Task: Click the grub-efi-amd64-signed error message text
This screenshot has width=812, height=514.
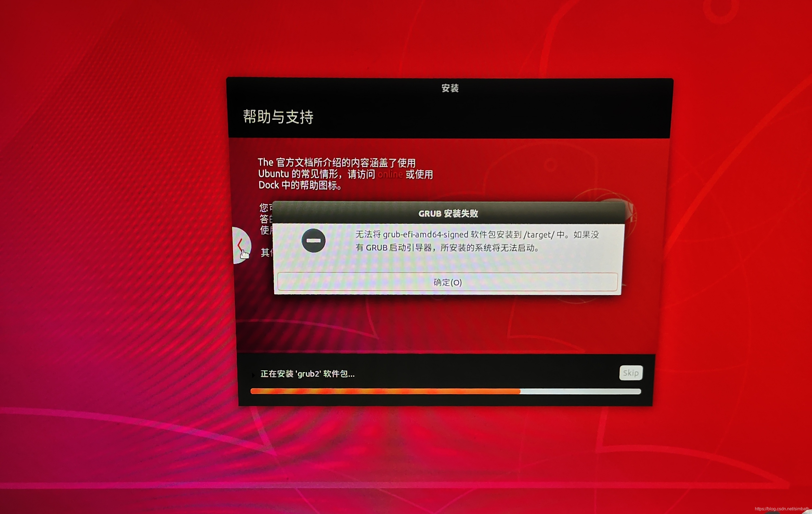Action: click(x=477, y=241)
